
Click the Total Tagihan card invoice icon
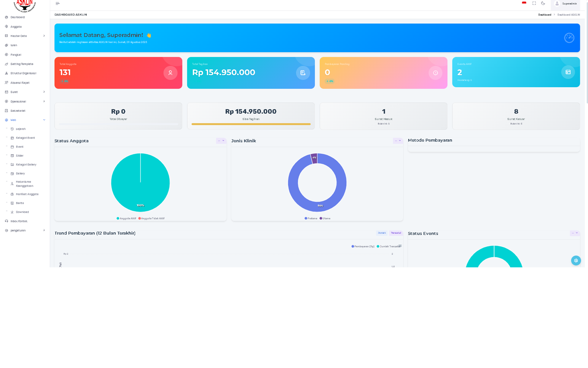point(303,73)
